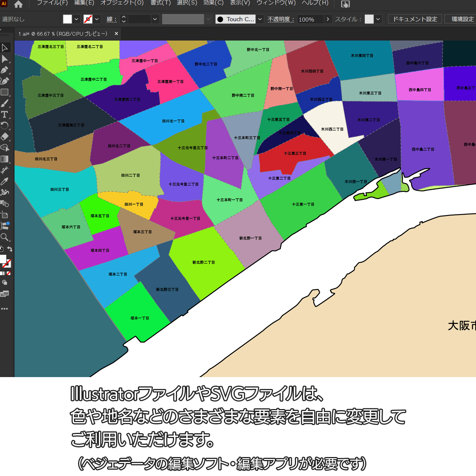Select the Gradient tool
This screenshot has height=476, width=476.
point(5,159)
